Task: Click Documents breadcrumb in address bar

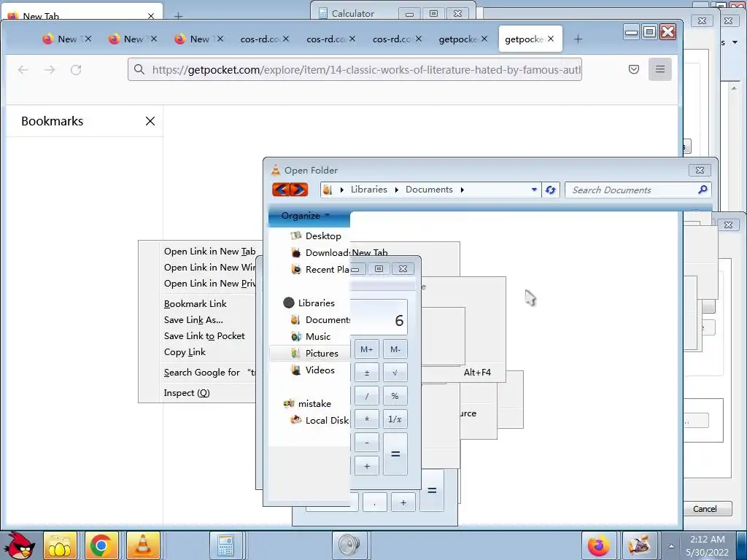Action: tap(429, 190)
